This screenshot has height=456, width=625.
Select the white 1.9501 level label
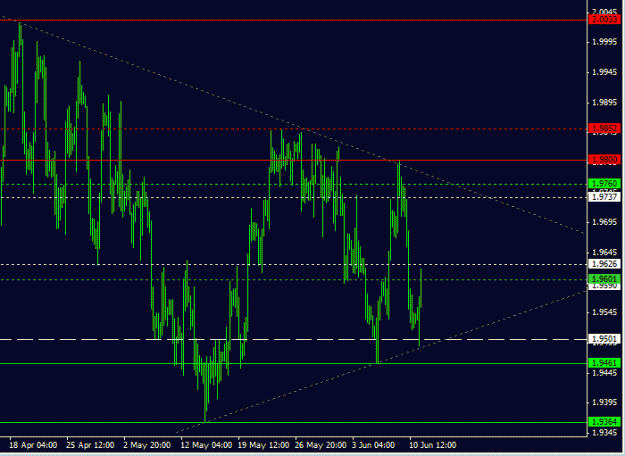[x=604, y=339]
